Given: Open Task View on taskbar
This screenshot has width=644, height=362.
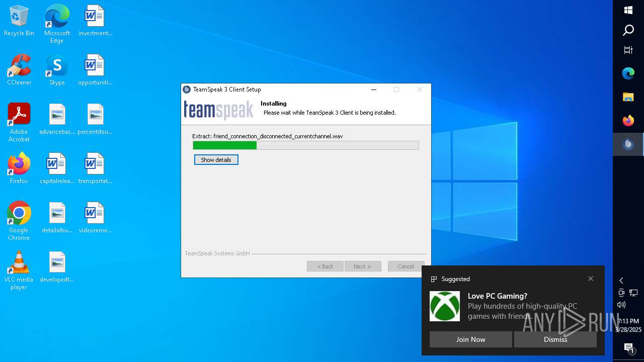Looking at the screenshot, I should pyautogui.click(x=628, y=50).
